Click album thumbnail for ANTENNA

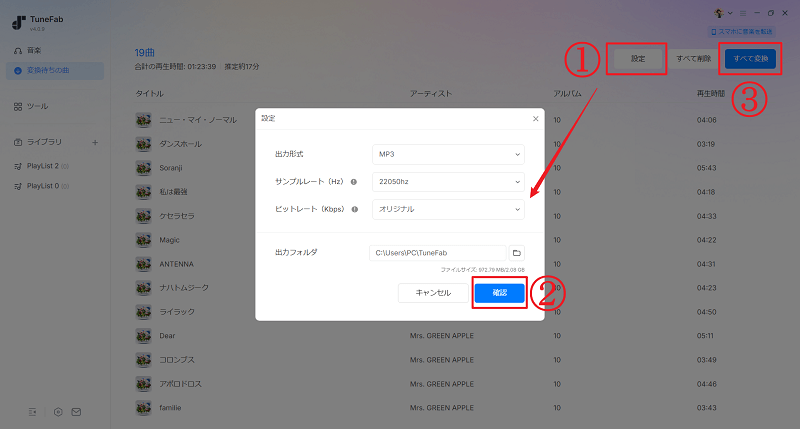coord(143,264)
